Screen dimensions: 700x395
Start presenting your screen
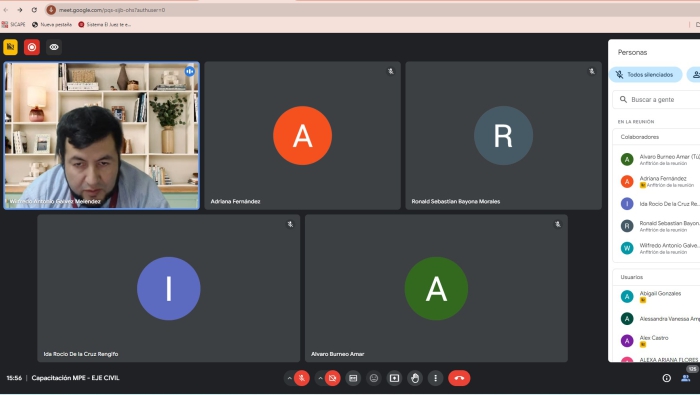coord(394,378)
